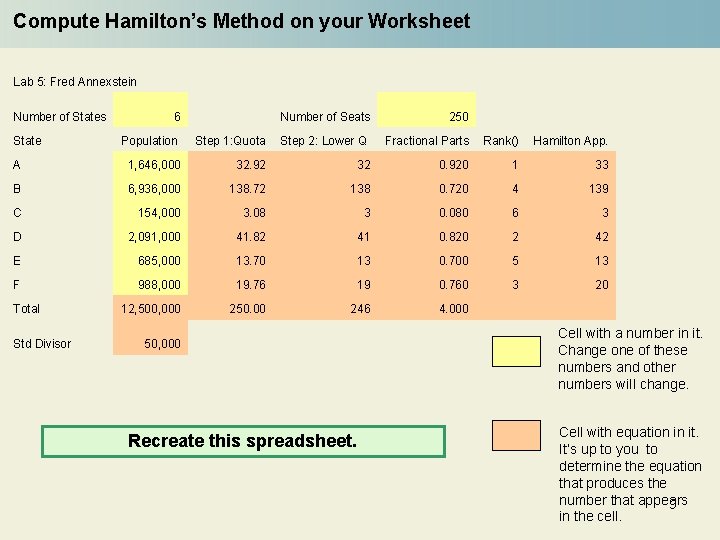Click lower quota cell 41
Viewport: 720px width, 540px height.
363,236
